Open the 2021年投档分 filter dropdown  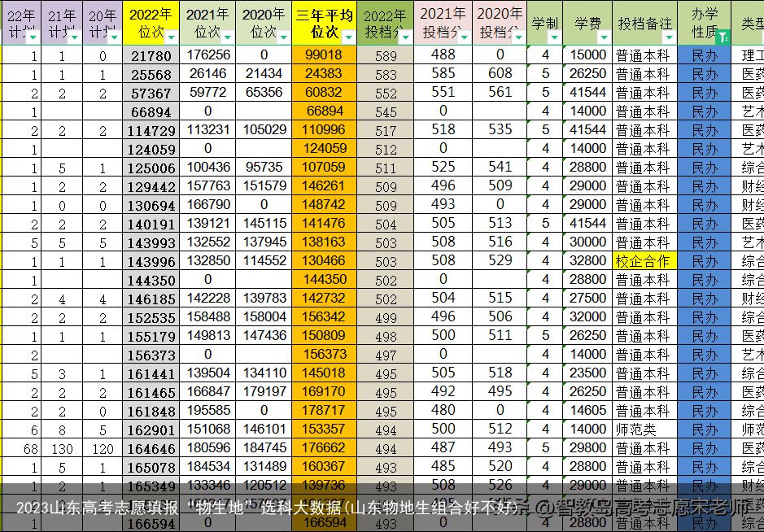464,37
